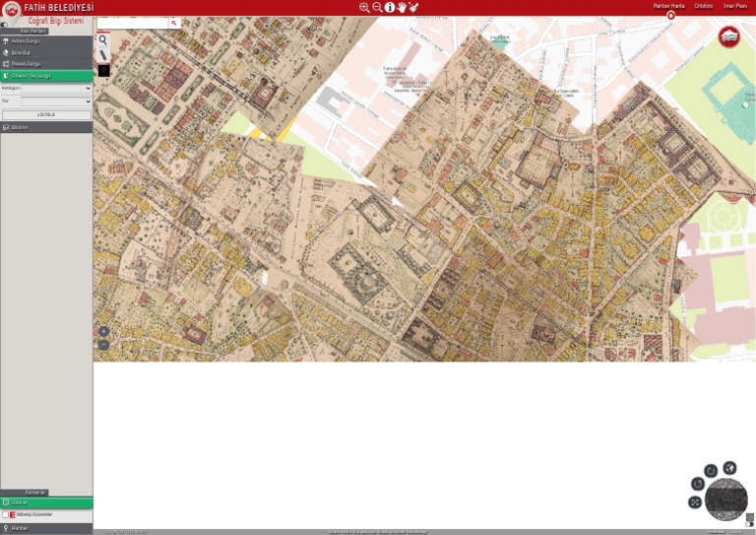The image size is (756, 535).
Task: Click the map search input field
Action: pyautogui.click(x=133, y=22)
